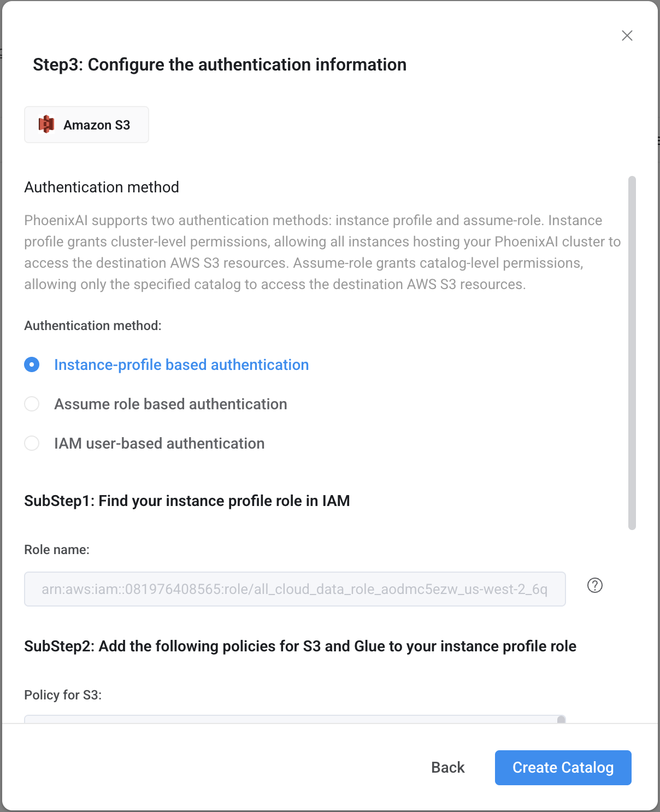
Task: Click the SubStep1 instance profile role heading
Action: (187, 501)
